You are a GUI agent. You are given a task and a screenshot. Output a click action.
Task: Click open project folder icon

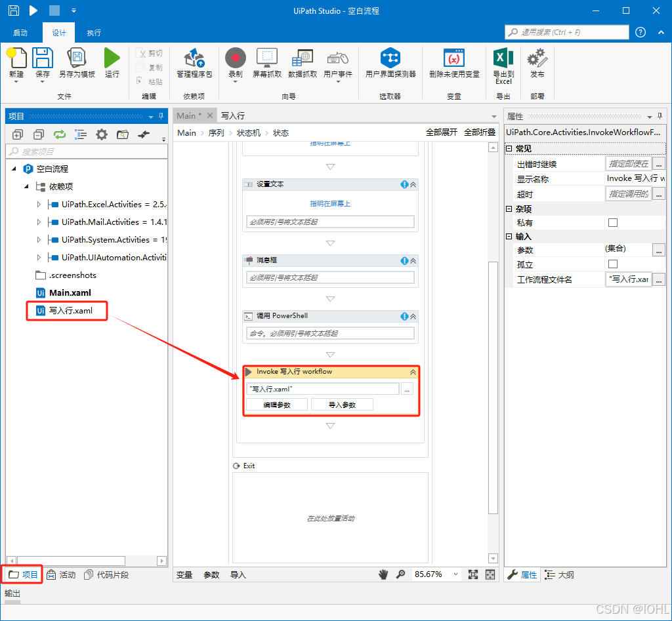123,134
